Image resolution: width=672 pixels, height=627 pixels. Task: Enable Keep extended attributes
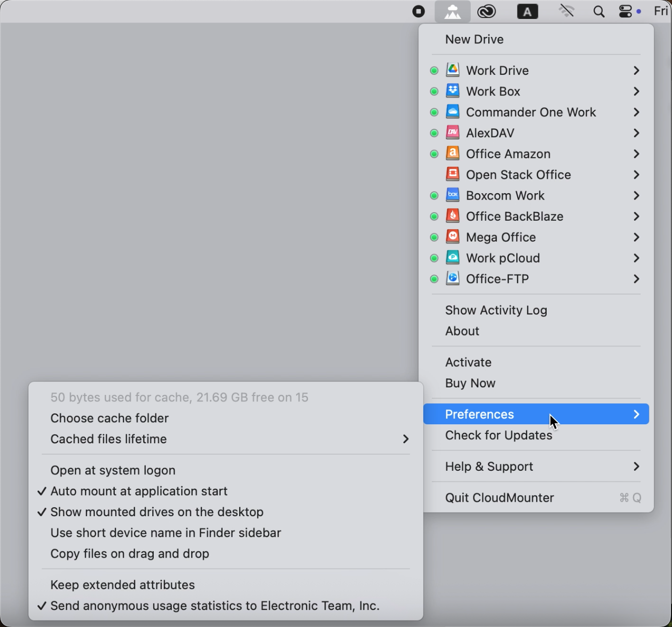(226, 585)
